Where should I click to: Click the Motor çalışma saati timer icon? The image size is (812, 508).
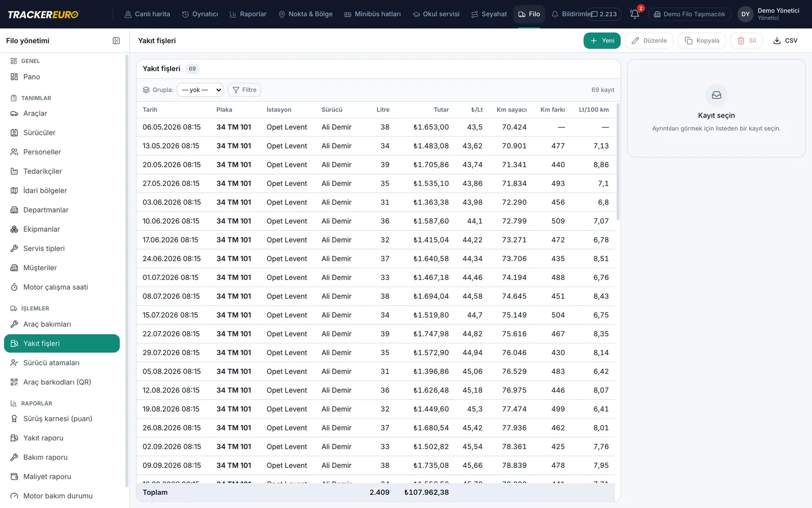14,287
